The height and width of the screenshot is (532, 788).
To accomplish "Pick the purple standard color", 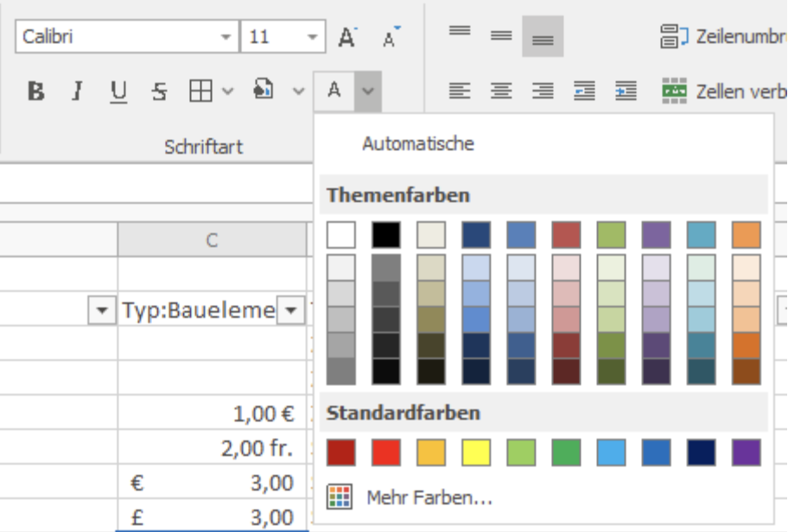I will coord(747,453).
